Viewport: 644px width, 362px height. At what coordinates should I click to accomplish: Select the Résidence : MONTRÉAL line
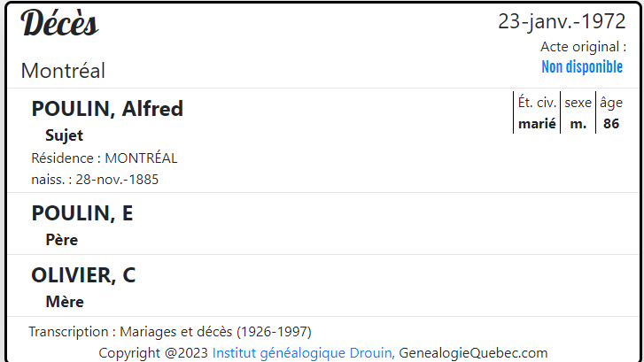(105, 158)
